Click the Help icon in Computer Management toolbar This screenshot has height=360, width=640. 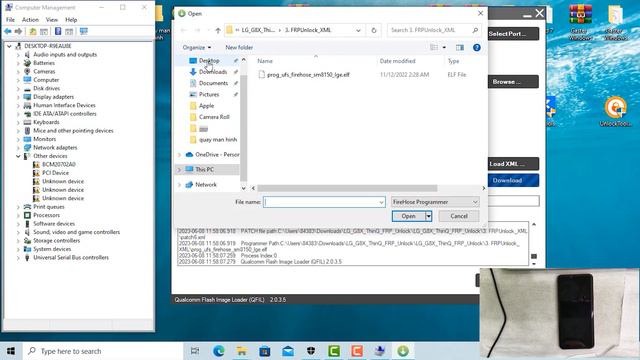click(58, 31)
